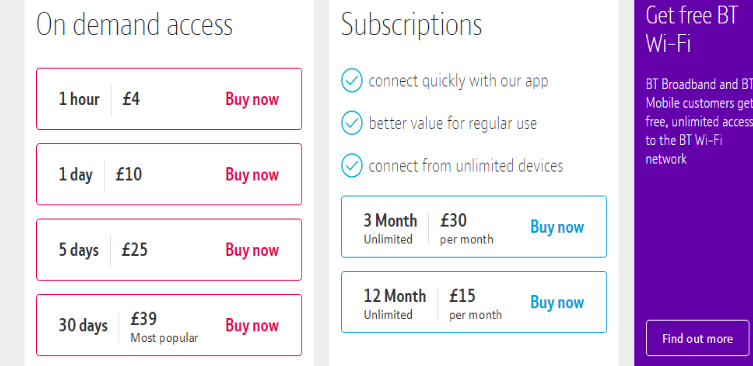Click the £30 per month price text
This screenshot has width=753, height=366.
[466, 229]
